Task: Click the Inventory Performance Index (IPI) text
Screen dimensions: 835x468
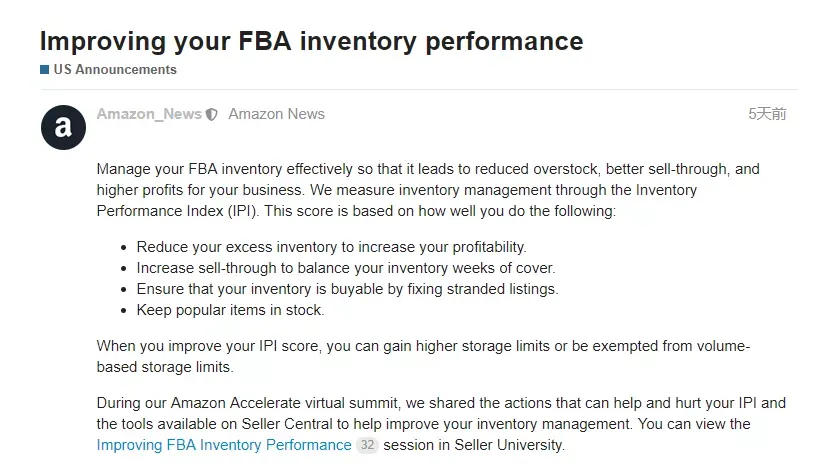Action: coord(397,201)
